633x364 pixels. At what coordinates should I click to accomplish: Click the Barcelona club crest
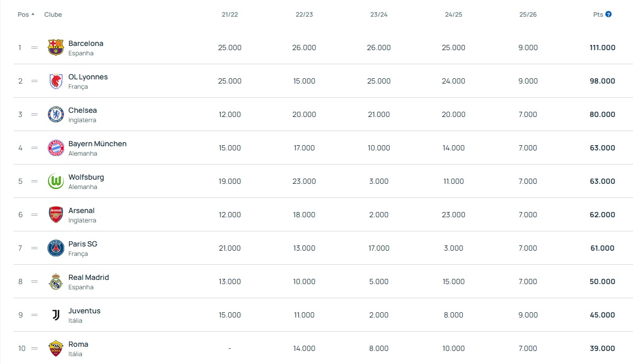[56, 48]
